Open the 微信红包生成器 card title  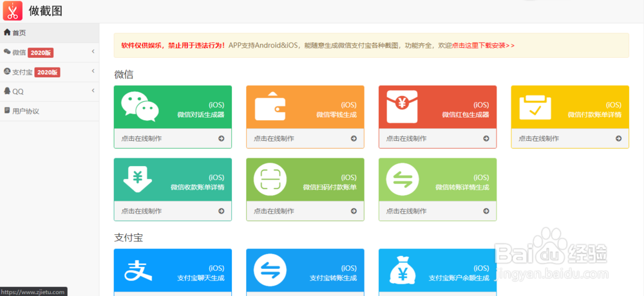pos(466,115)
